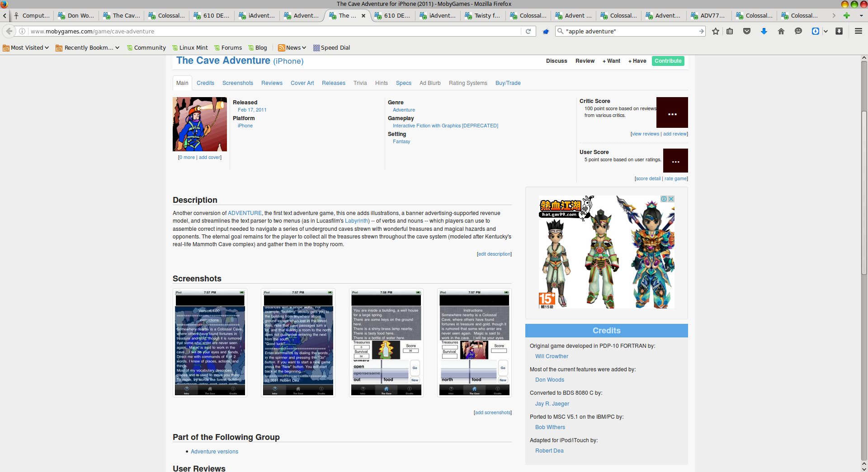Switch to the Screenshots tab

pos(237,83)
